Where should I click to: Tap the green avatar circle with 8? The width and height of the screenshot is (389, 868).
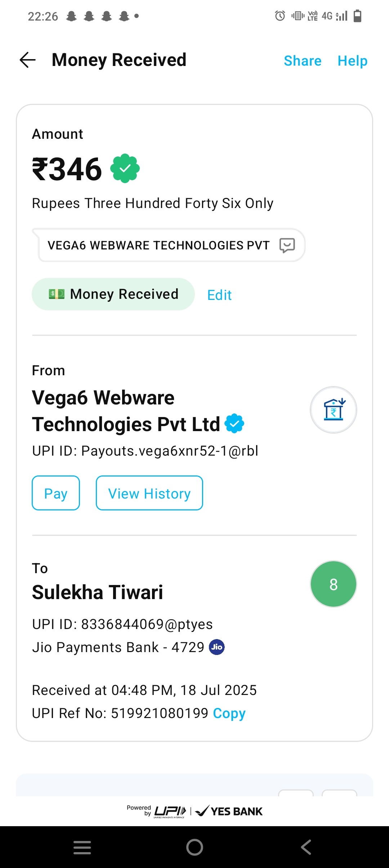coord(334,584)
